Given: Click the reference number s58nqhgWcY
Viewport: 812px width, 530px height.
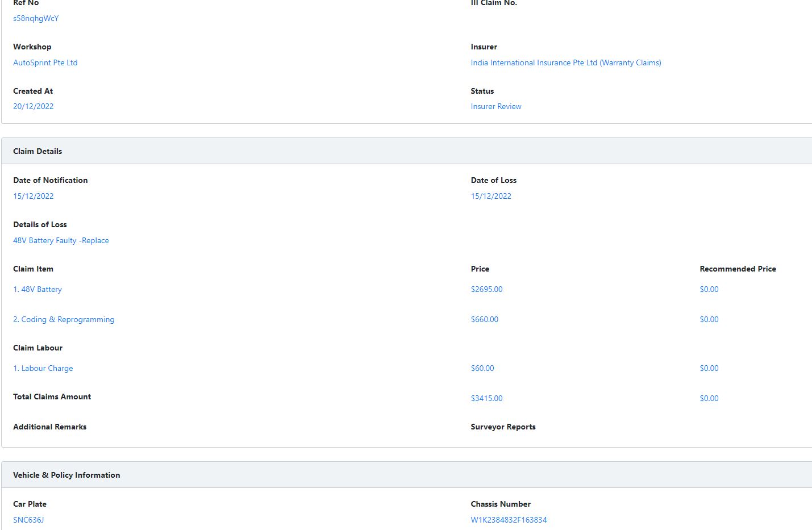Looking at the screenshot, I should point(36,18).
